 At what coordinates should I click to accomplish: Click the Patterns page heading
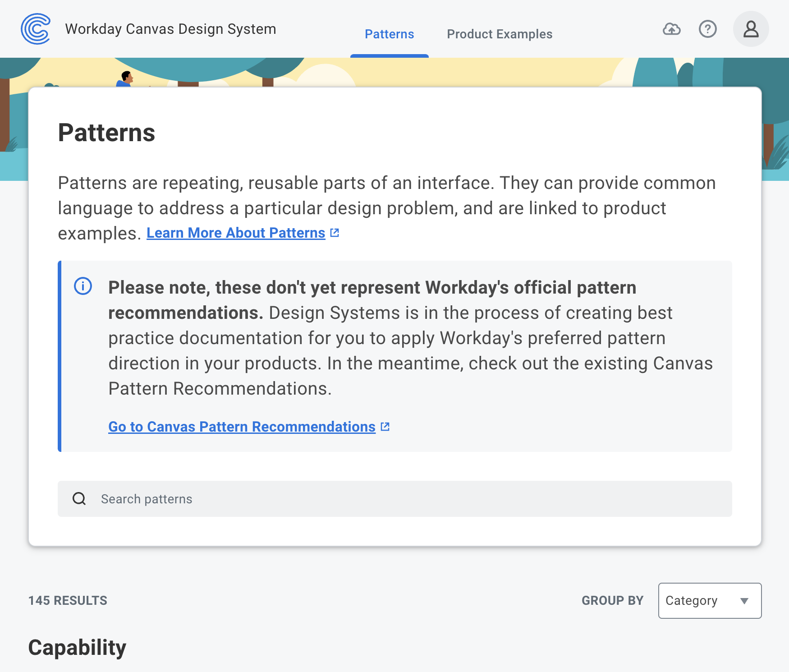[x=106, y=133]
